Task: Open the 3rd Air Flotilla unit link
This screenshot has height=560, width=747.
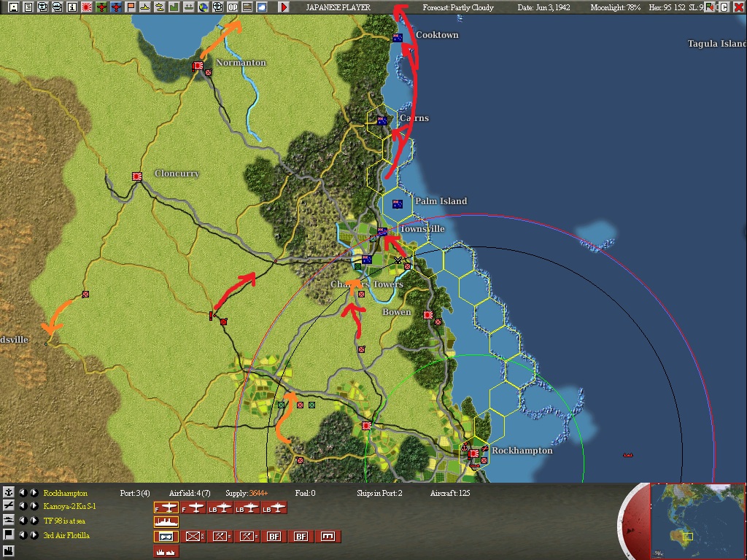Action: point(66,535)
